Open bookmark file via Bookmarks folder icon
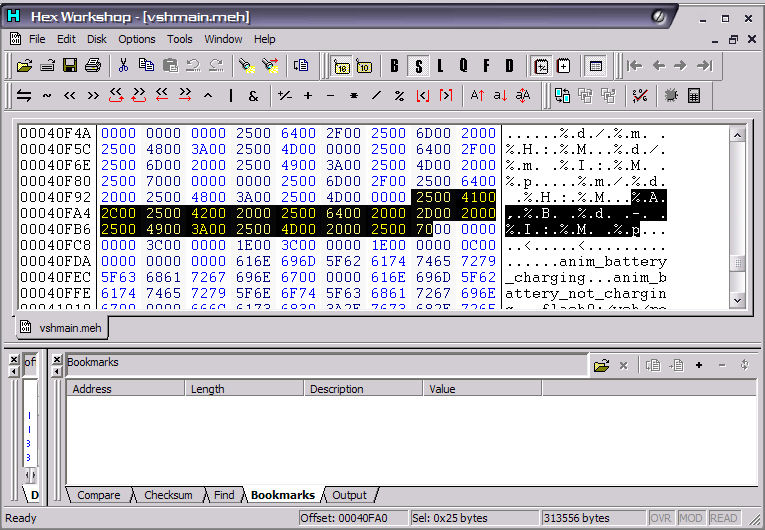Screen dimensions: 765x530 click(x=600, y=366)
